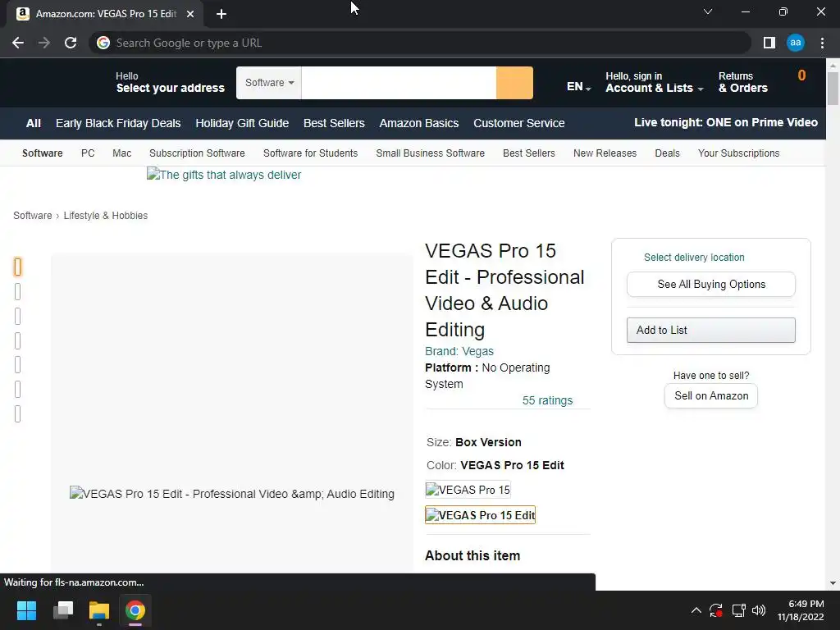Click the orange Amazon search button

pyautogui.click(x=514, y=83)
